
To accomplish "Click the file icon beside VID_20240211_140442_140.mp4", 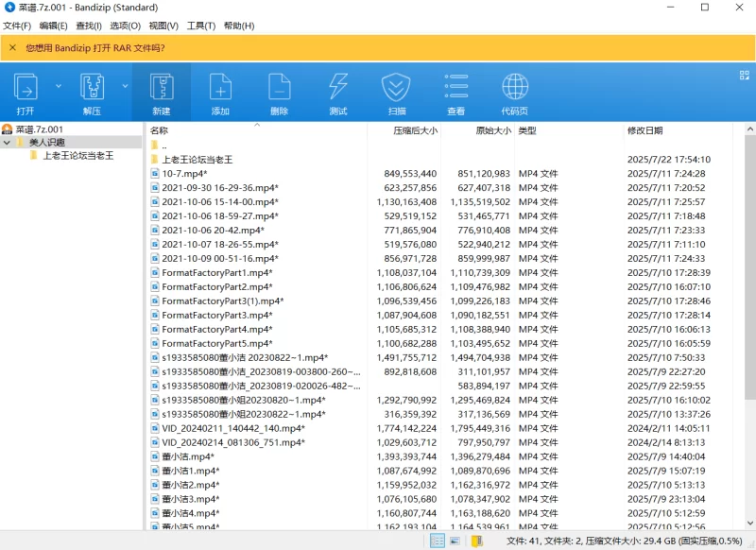I will pos(155,428).
